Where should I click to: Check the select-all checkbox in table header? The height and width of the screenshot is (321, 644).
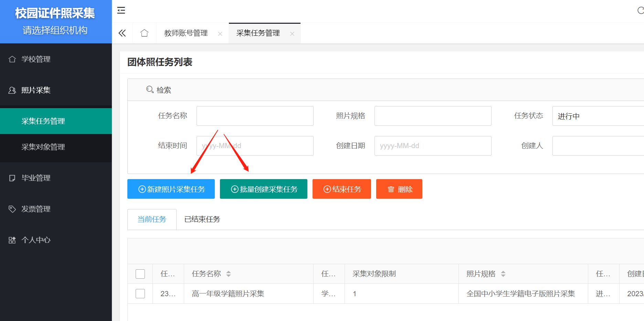(140, 273)
